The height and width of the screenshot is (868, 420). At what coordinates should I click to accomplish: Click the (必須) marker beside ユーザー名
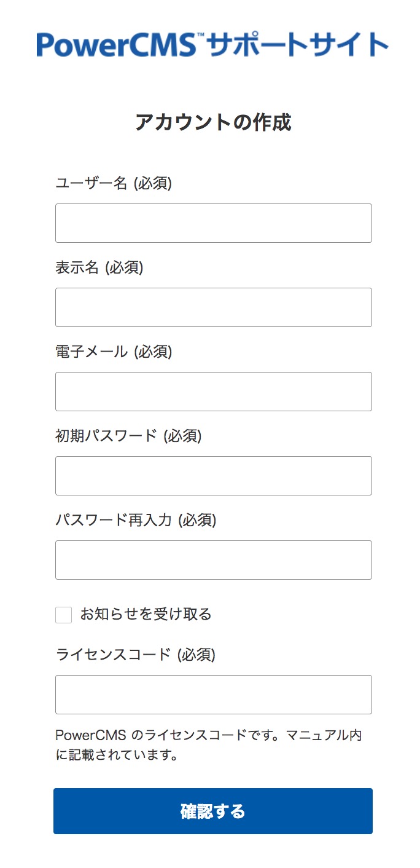click(152, 183)
